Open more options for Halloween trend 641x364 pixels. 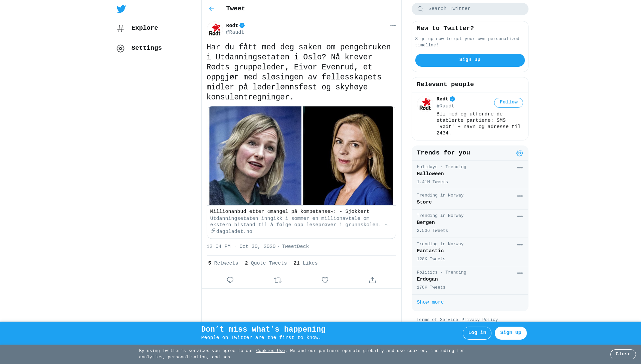point(520,168)
